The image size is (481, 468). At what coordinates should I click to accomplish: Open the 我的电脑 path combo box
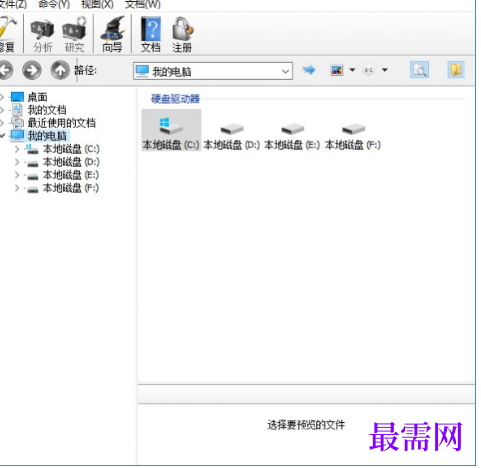[213, 71]
